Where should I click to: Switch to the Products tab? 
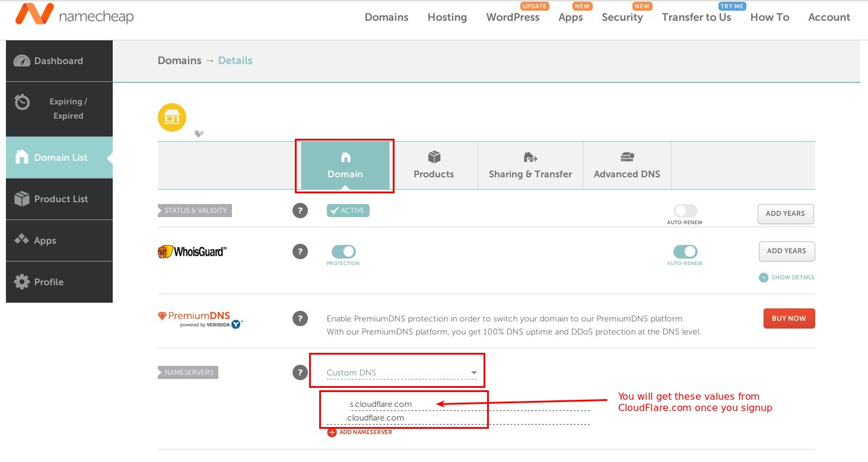pyautogui.click(x=434, y=166)
